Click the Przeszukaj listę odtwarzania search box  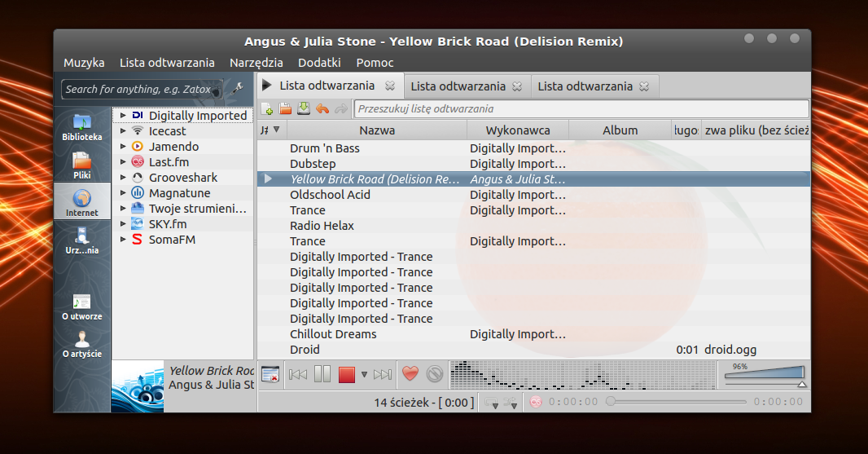point(581,108)
